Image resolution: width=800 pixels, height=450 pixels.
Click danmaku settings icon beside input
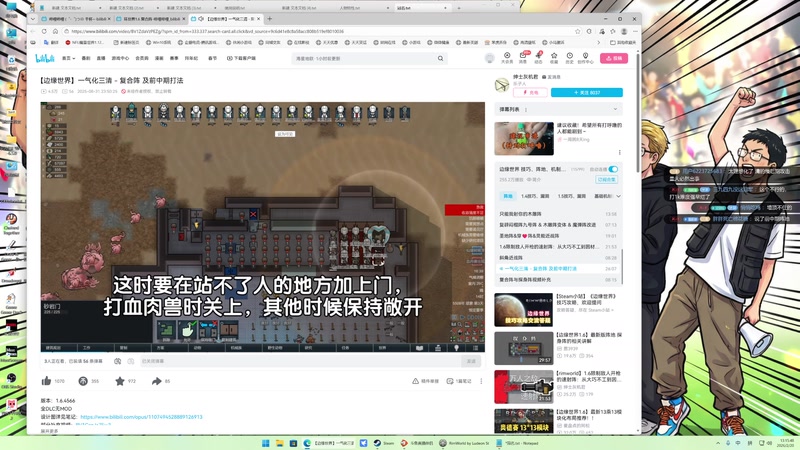pos(130,361)
